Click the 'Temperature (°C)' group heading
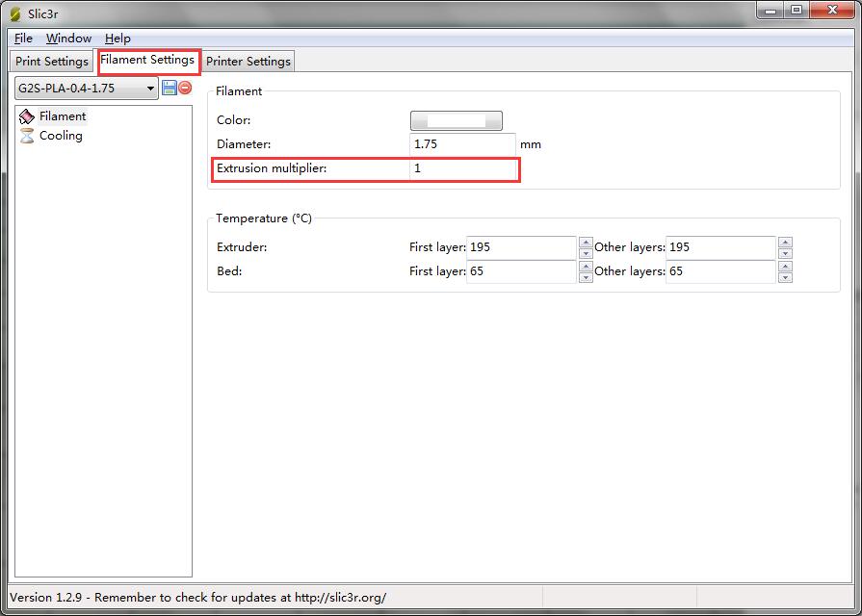This screenshot has width=862, height=616. pos(264,218)
